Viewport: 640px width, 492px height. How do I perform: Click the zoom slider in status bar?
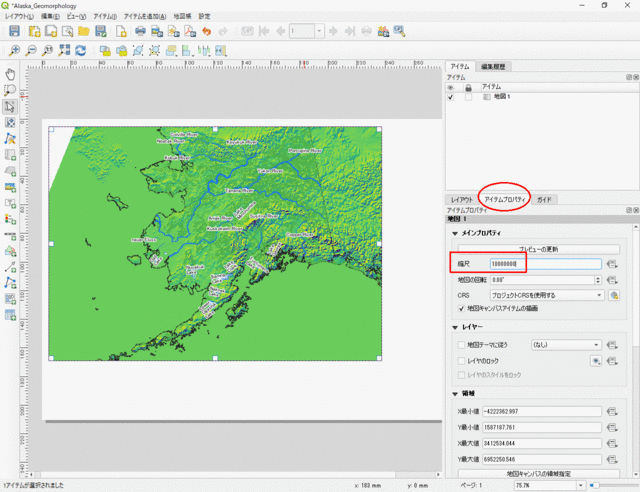[614, 485]
